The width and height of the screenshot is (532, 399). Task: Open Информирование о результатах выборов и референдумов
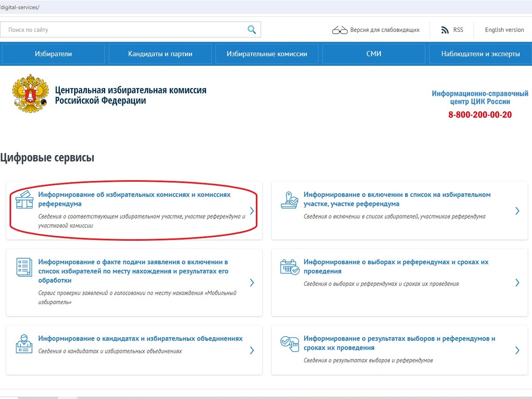coord(399,343)
